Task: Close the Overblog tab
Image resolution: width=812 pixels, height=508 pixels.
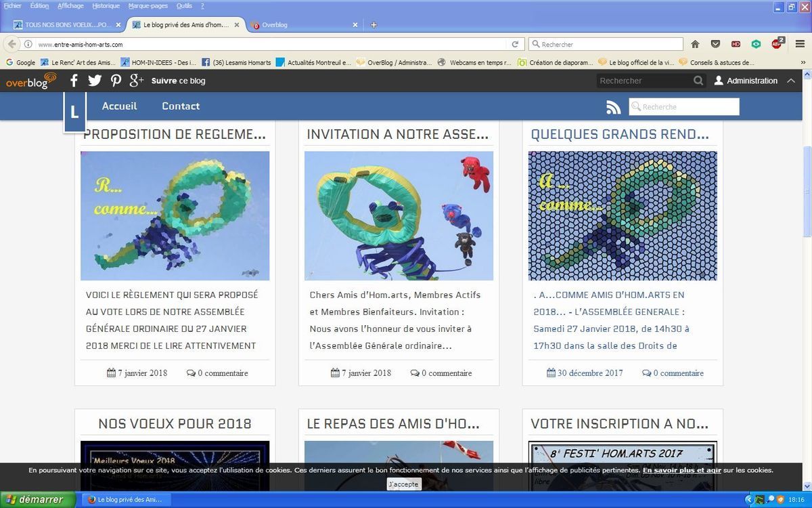Action: click(x=355, y=25)
